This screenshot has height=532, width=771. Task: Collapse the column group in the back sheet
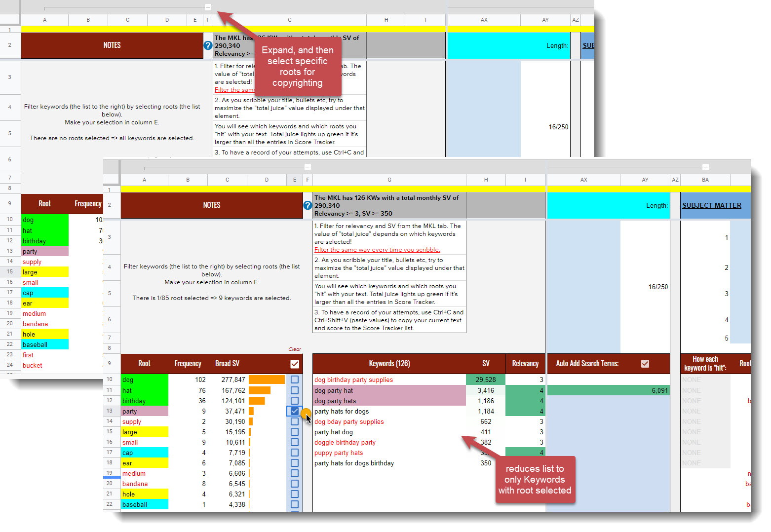[208, 7]
